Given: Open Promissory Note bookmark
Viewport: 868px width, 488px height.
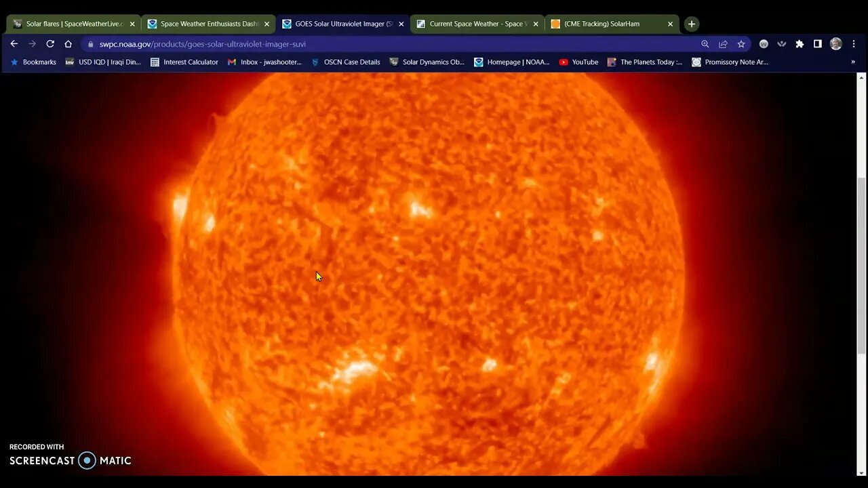Looking at the screenshot, I should [730, 62].
